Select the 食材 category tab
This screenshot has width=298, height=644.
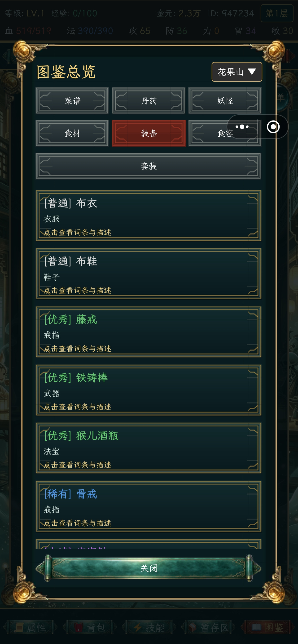(x=72, y=133)
